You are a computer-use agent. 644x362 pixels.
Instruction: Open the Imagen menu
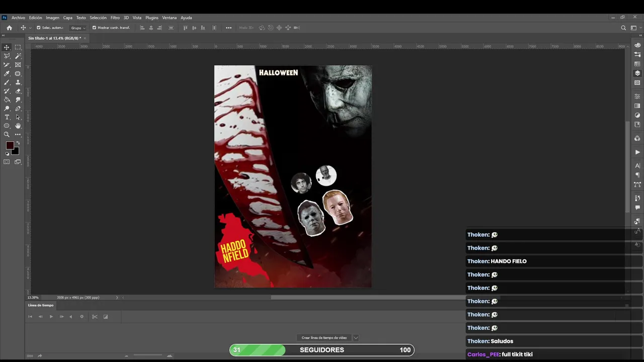[53, 18]
